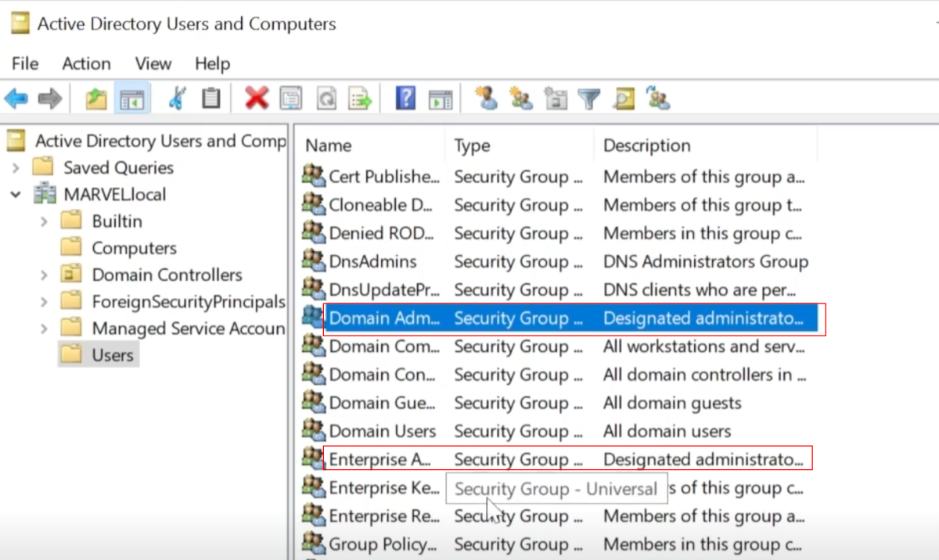The image size is (939, 560).
Task: Select the DnsAdmins security group row
Action: point(372,262)
